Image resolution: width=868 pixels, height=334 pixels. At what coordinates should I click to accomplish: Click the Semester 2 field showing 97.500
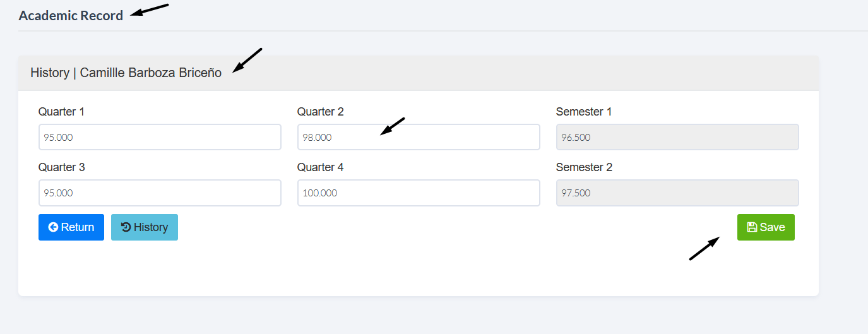[677, 193]
